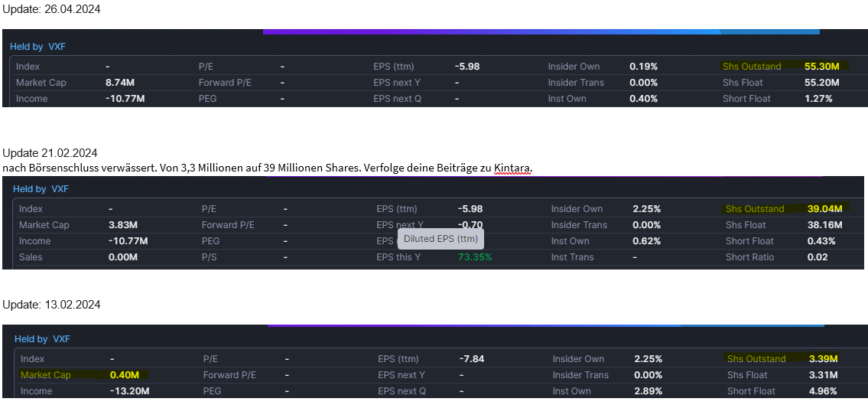Open the VXF link above the 8.74M Market Cap table
The image size is (868, 405).
[57, 47]
